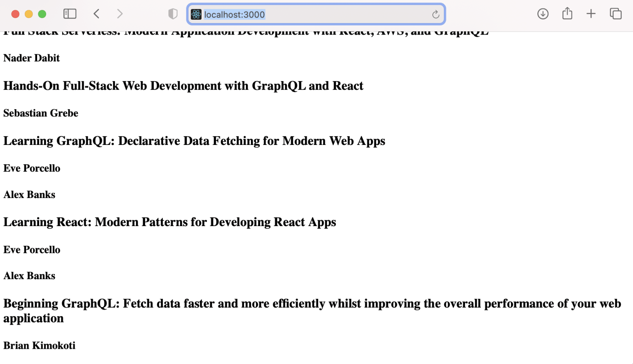Show the Safari downloads list
The height and width of the screenshot is (364, 633).
click(x=543, y=14)
